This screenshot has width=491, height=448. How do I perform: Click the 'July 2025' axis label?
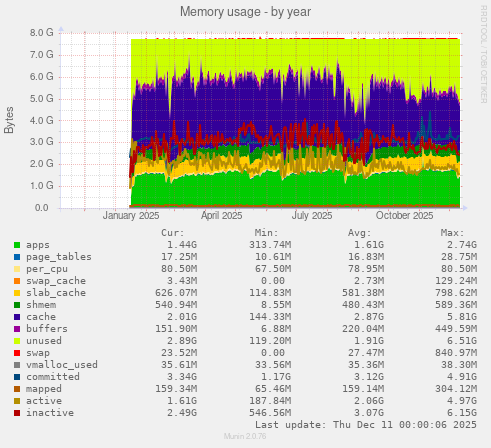coord(312,216)
